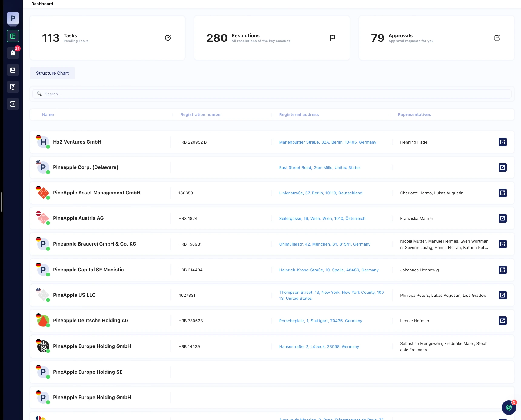Open the 280 Resolutions card
521x420 pixels.
[x=272, y=38]
